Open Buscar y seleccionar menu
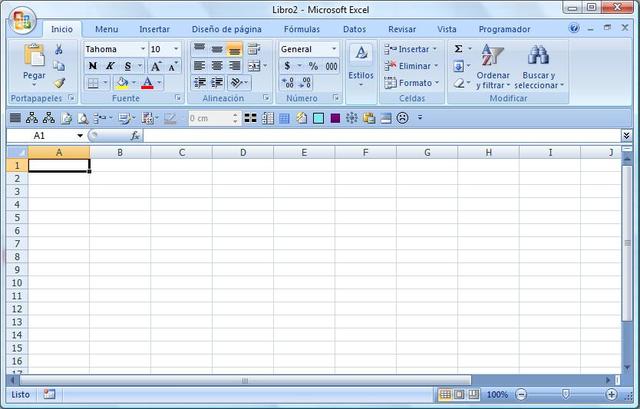This screenshot has height=409, width=640. pyautogui.click(x=539, y=66)
